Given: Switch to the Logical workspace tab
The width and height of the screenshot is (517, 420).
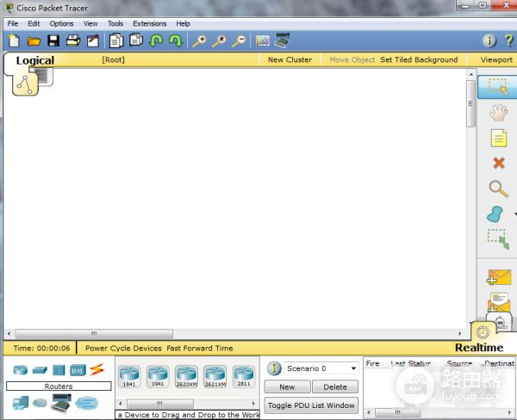Looking at the screenshot, I should [34, 60].
